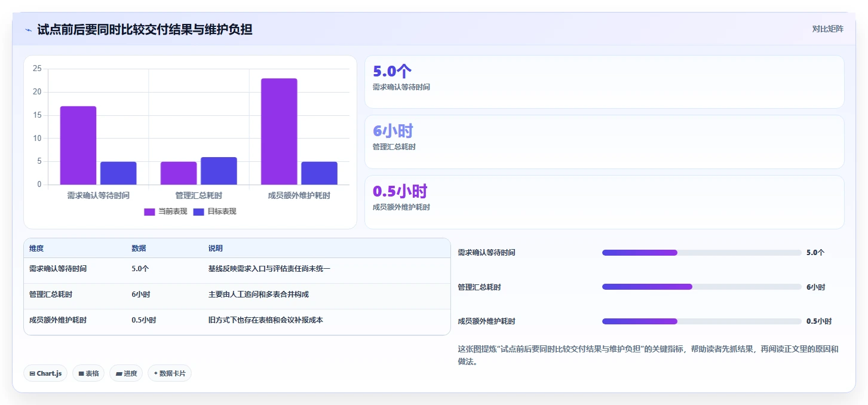Select the 6小时 stat card value
This screenshot has height=405, width=868.
(x=393, y=131)
